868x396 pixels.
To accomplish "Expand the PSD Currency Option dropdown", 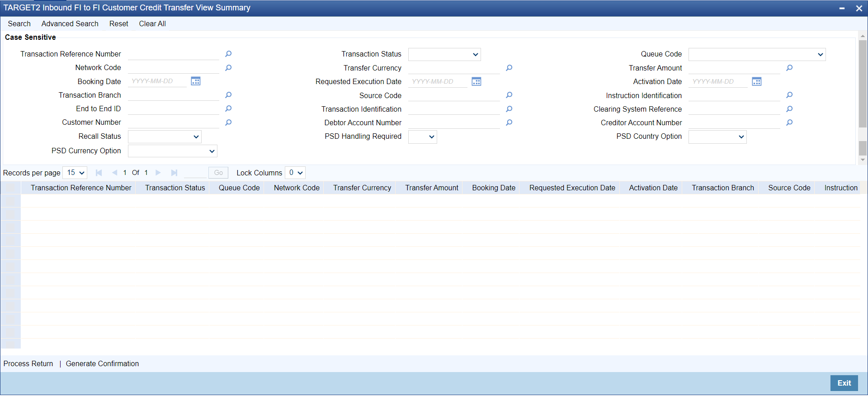I will (173, 151).
